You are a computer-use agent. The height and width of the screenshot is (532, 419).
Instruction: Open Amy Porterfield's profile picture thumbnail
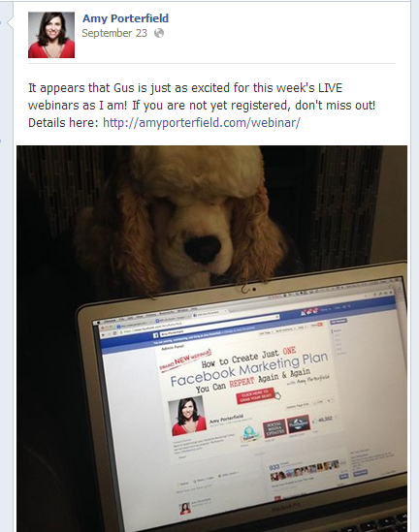click(51, 35)
